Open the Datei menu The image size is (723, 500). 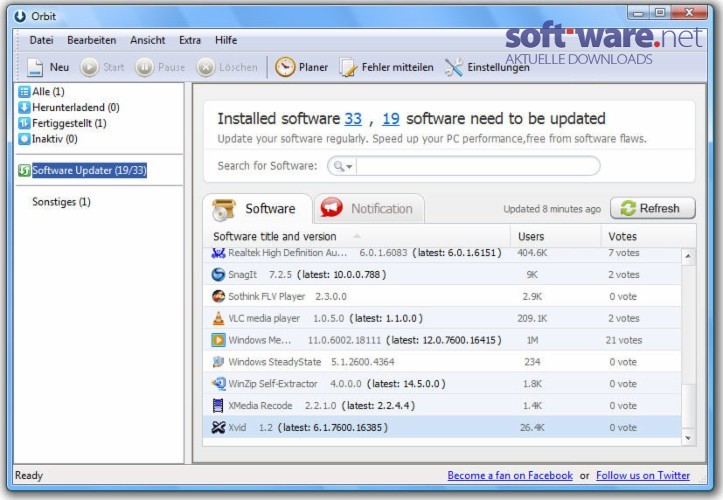click(41, 40)
